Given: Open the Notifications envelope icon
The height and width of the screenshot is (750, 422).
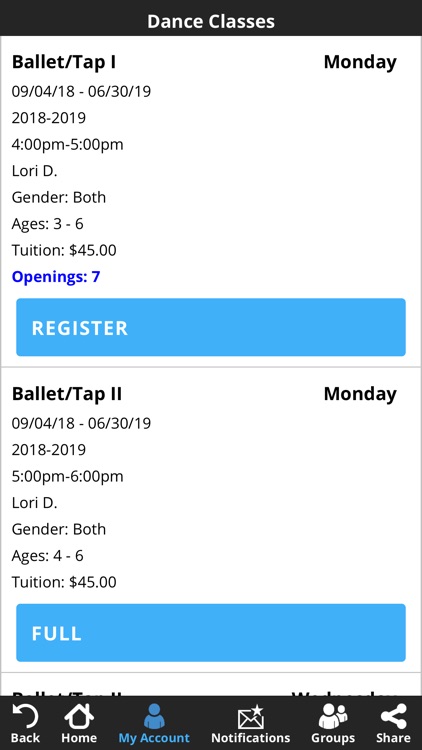Looking at the screenshot, I should pyautogui.click(x=251, y=717).
